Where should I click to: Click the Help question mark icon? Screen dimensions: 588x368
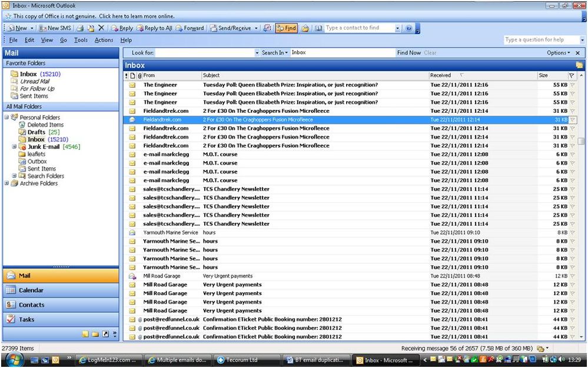(x=408, y=28)
